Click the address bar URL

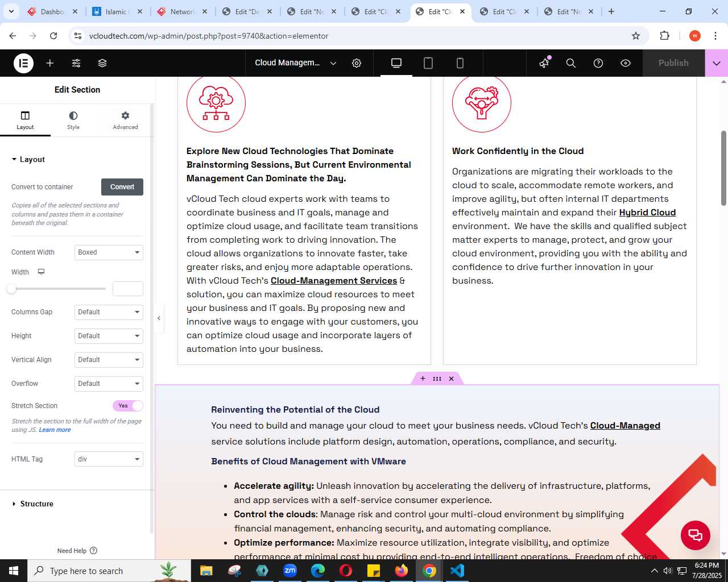209,36
